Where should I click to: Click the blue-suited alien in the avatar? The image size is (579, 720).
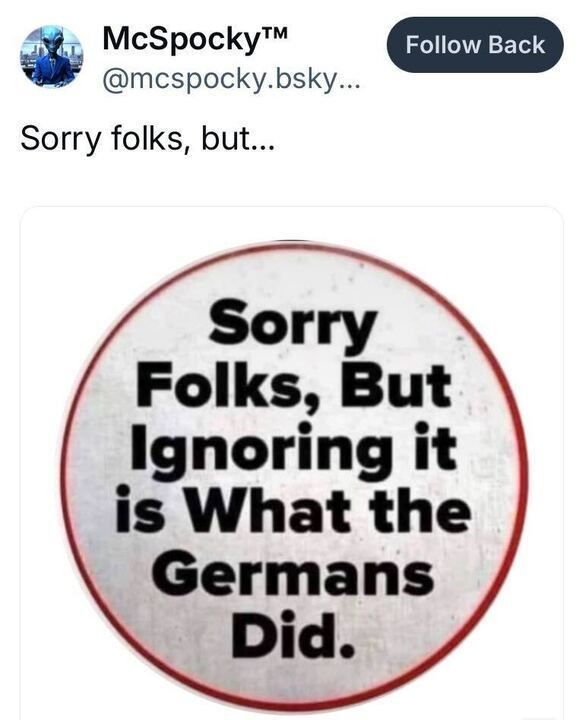[x=51, y=62]
